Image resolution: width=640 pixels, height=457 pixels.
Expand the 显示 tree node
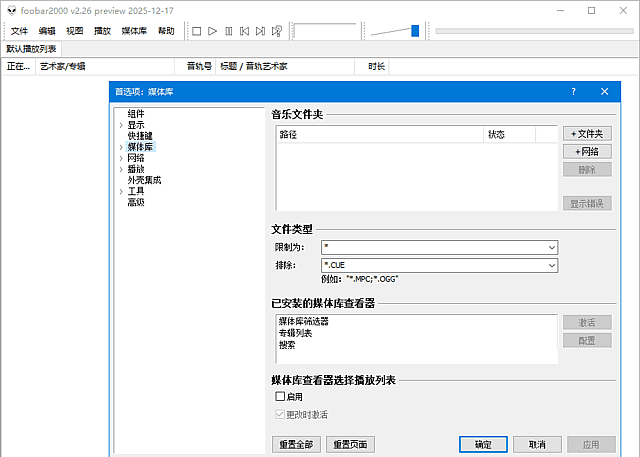(x=121, y=125)
